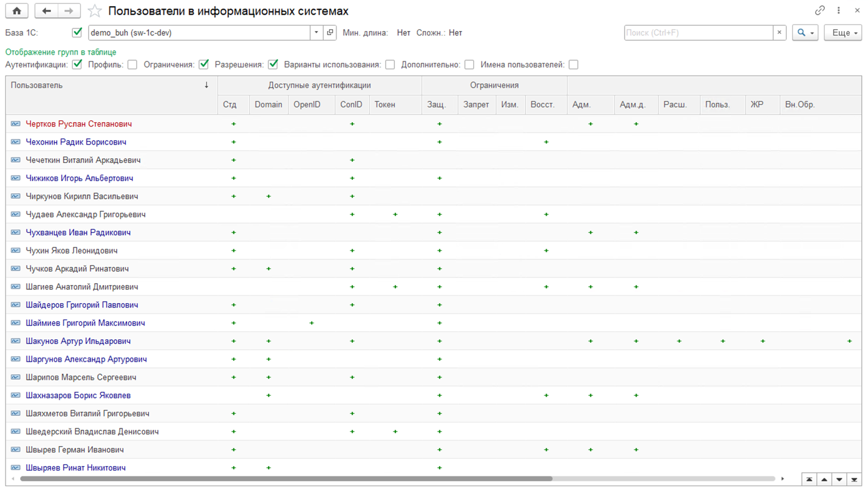Expand the demo_buh database dropdown
The width and height of the screenshot is (868, 488).
click(x=316, y=33)
